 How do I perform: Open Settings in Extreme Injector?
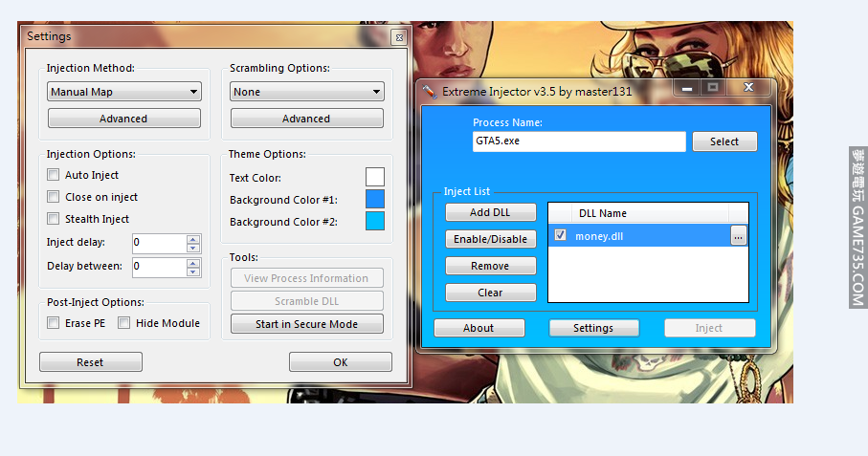(x=593, y=328)
